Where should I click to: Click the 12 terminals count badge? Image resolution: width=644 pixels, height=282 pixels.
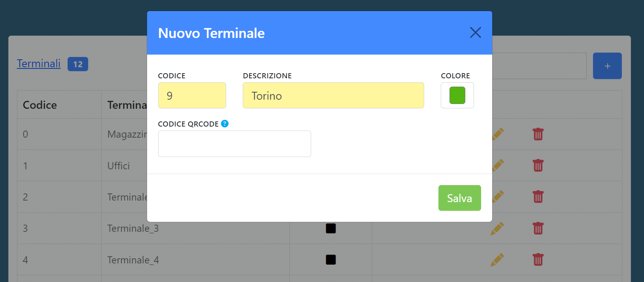pos(78,64)
